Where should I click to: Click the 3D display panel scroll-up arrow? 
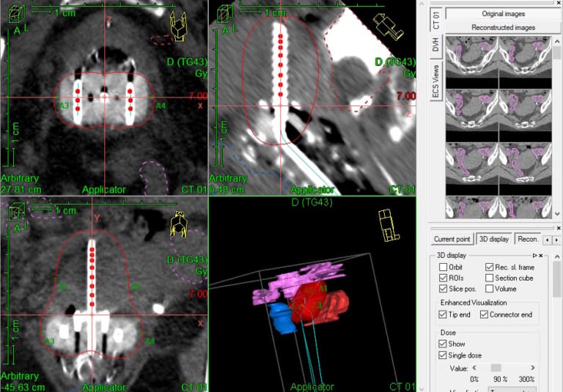[x=557, y=256]
